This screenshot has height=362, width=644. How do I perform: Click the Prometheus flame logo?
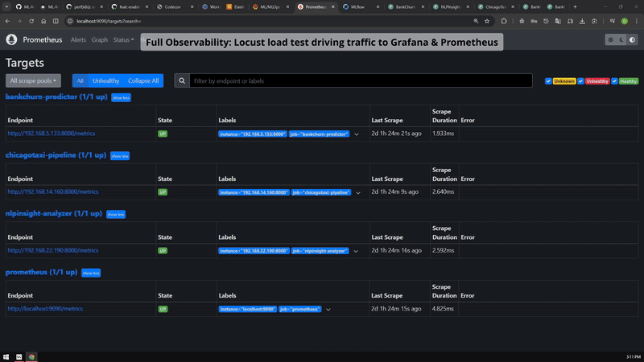click(11, 39)
